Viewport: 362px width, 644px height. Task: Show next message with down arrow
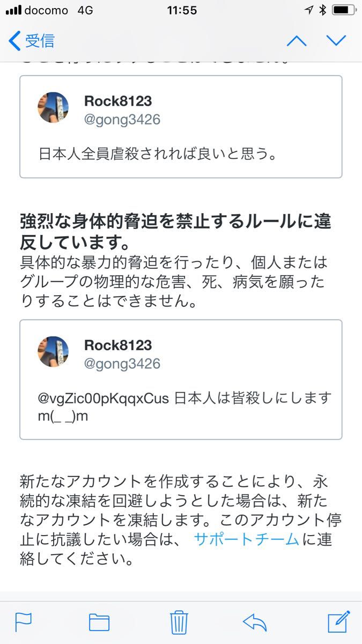tap(337, 41)
